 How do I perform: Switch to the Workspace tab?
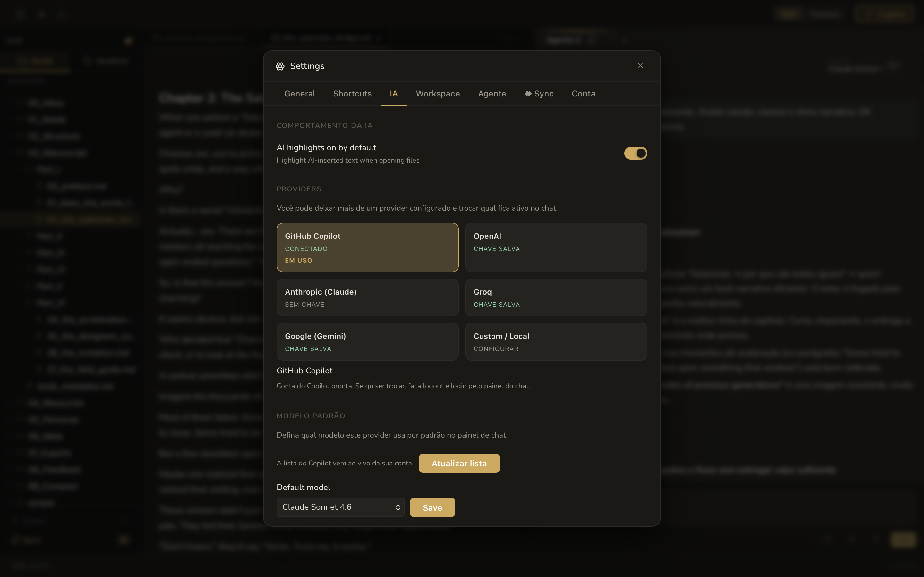438,94
